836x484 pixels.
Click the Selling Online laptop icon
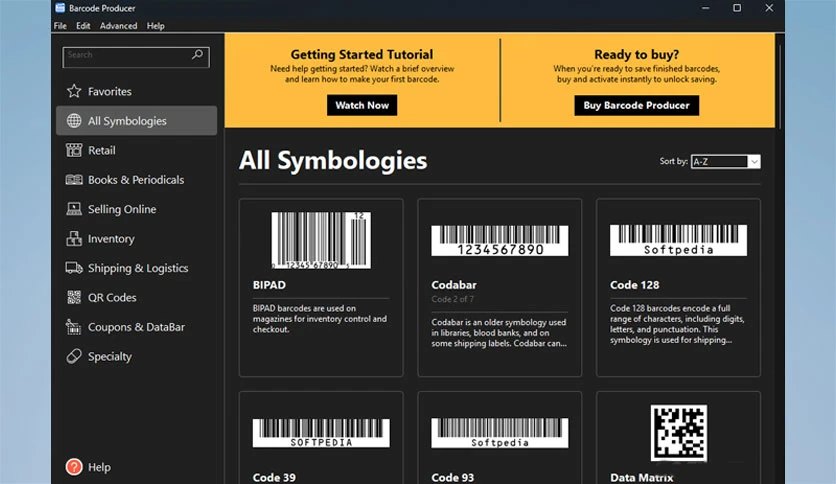[x=74, y=209]
